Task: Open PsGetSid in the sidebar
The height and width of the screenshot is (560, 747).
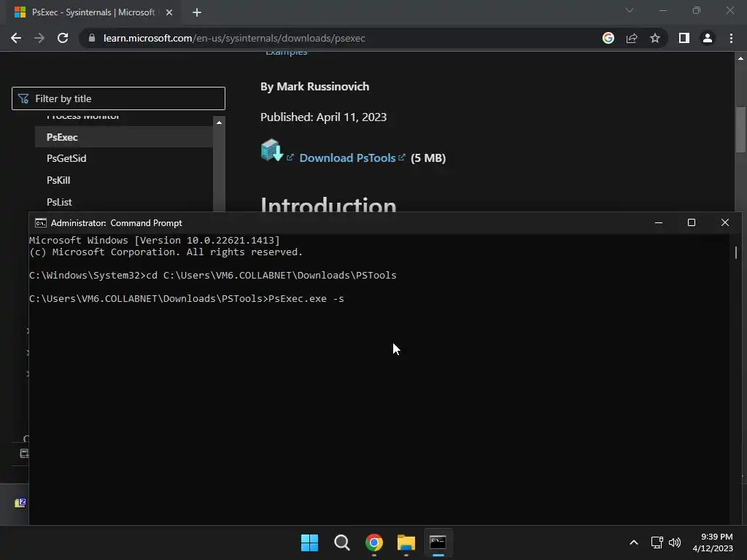Action: (66, 158)
